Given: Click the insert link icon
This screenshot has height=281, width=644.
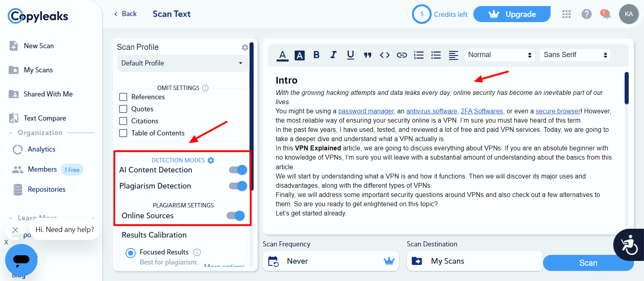Looking at the screenshot, I should point(402,55).
